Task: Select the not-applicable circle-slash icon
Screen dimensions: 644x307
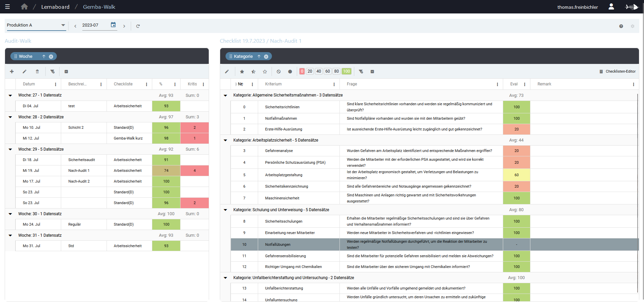Action: 279,72
